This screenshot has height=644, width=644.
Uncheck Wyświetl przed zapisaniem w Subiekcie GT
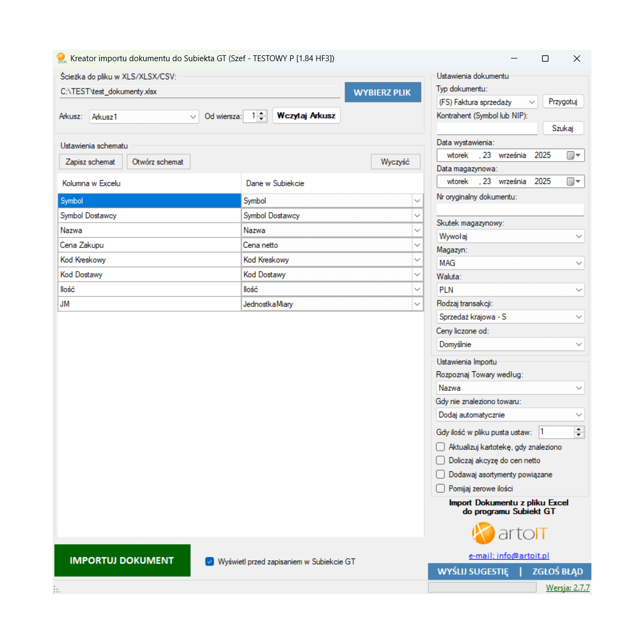210,562
